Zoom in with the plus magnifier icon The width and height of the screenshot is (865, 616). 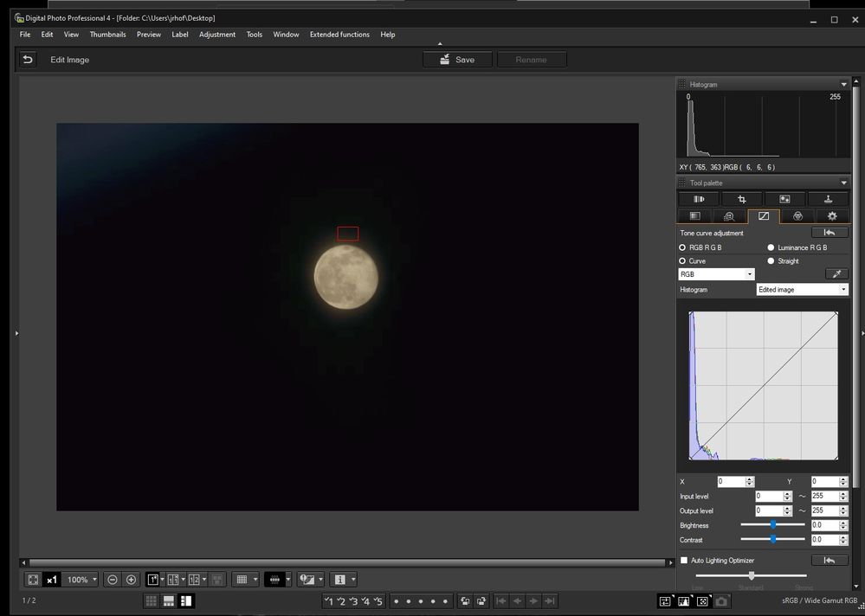[x=131, y=580]
